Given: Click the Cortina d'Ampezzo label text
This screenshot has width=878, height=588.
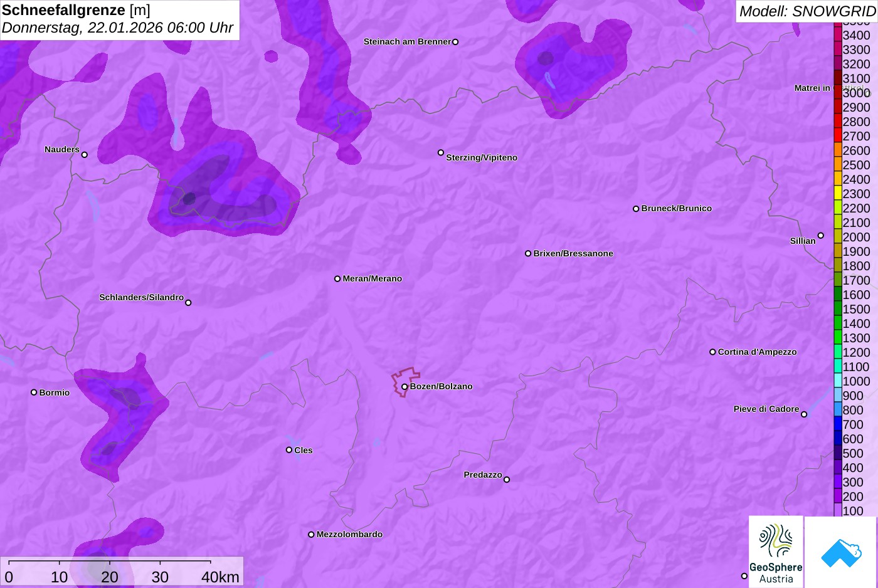Looking at the screenshot, I should (x=758, y=352).
